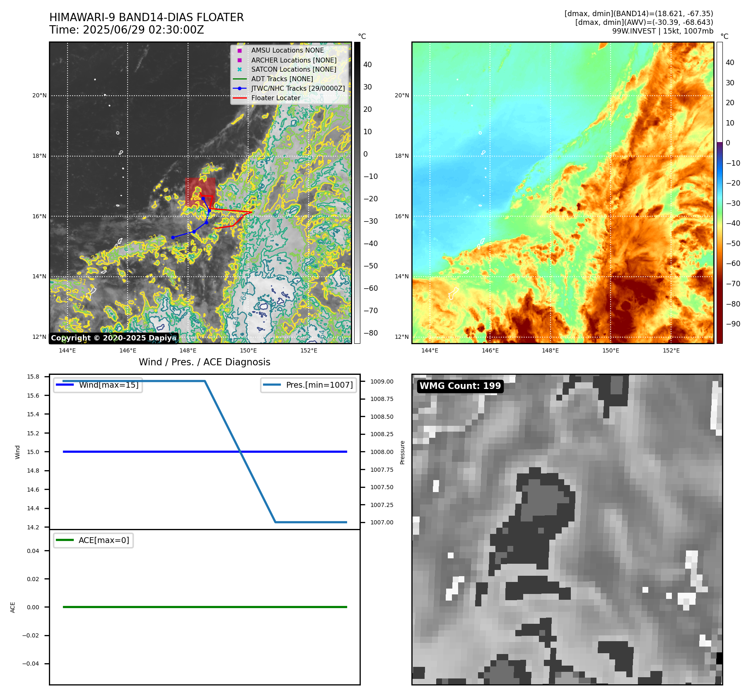
Task: Click the rotated 'Wind' axis label
Action: tap(17, 452)
